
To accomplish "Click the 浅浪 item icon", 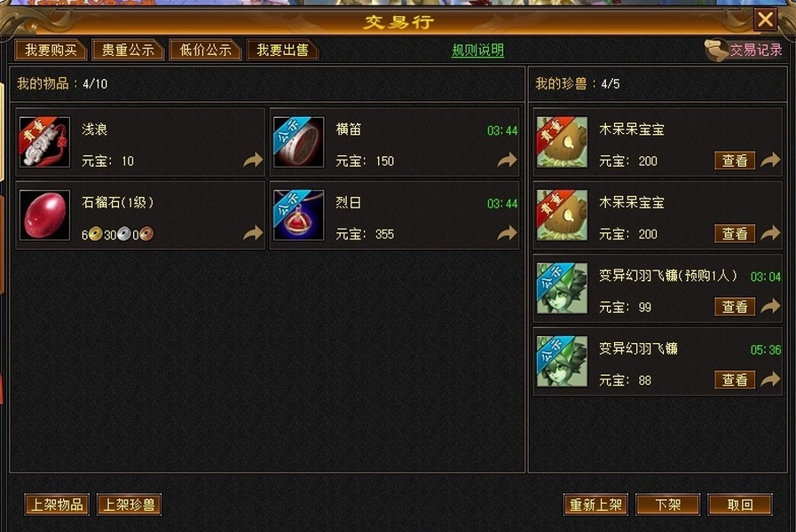I will coord(44,142).
